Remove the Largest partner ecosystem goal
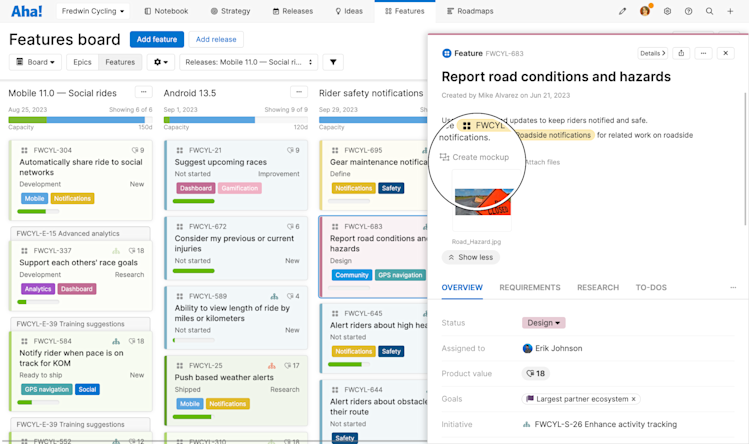Viewport: 749px width, 444px height. click(633, 399)
